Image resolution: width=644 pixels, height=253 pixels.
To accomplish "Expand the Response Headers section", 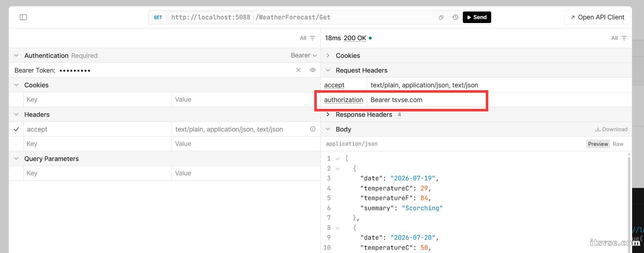I will coord(328,114).
